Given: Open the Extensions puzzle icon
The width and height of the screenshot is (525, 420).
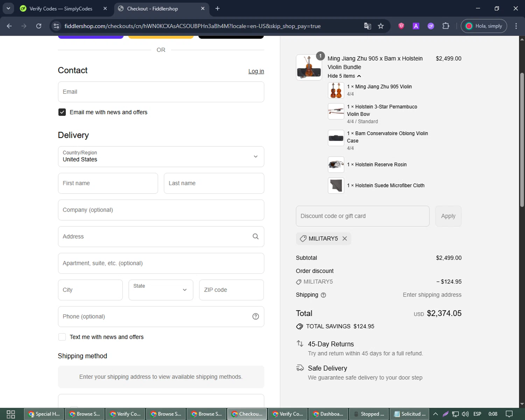Looking at the screenshot, I should click(x=446, y=26).
